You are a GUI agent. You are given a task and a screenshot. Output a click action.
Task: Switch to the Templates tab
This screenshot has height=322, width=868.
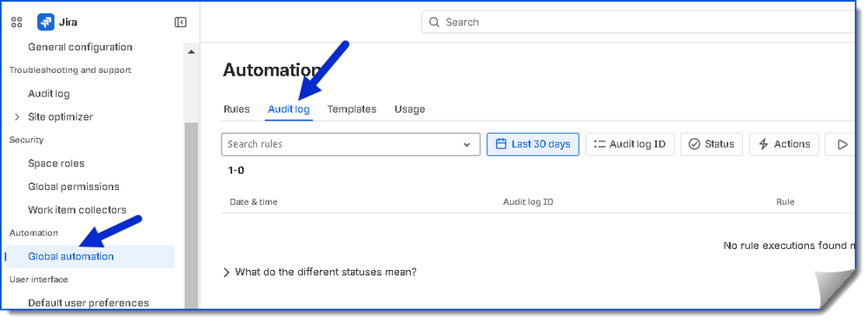coord(352,109)
